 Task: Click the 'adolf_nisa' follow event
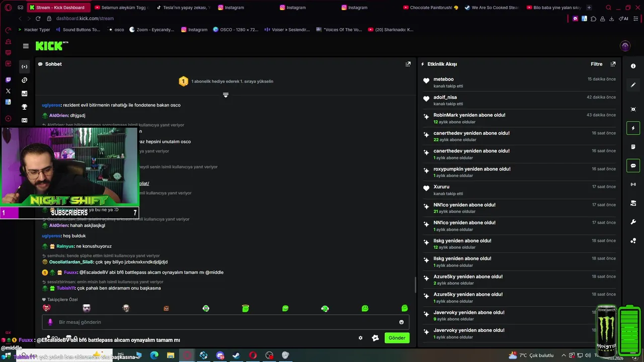tap(519, 101)
